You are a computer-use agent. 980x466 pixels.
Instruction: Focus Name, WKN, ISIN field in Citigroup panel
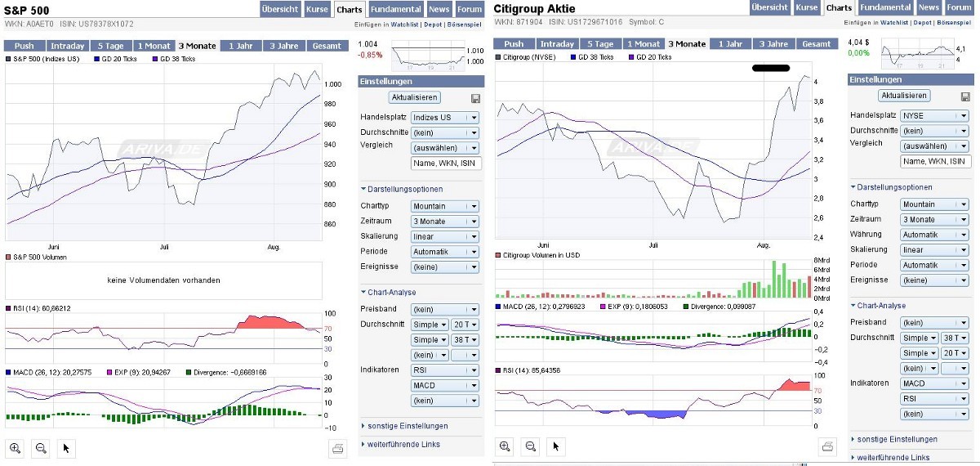tap(935, 162)
